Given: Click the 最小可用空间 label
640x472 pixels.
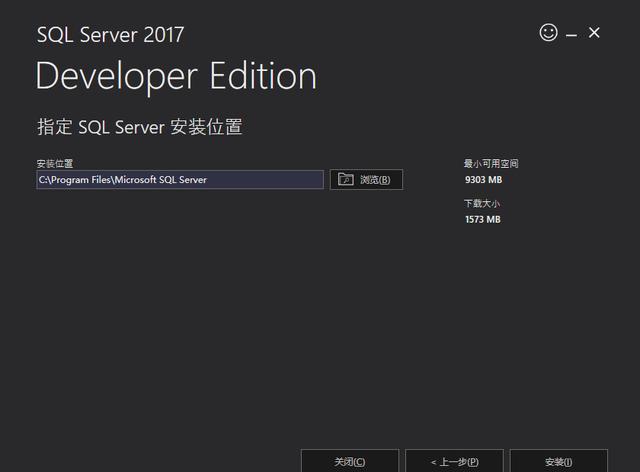Looking at the screenshot, I should [x=491, y=164].
